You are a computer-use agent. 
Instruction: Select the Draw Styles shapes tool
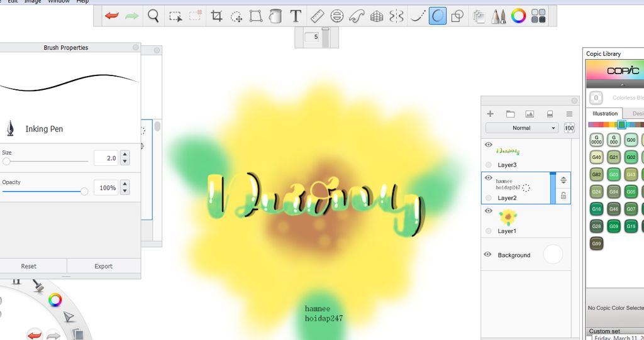[457, 16]
